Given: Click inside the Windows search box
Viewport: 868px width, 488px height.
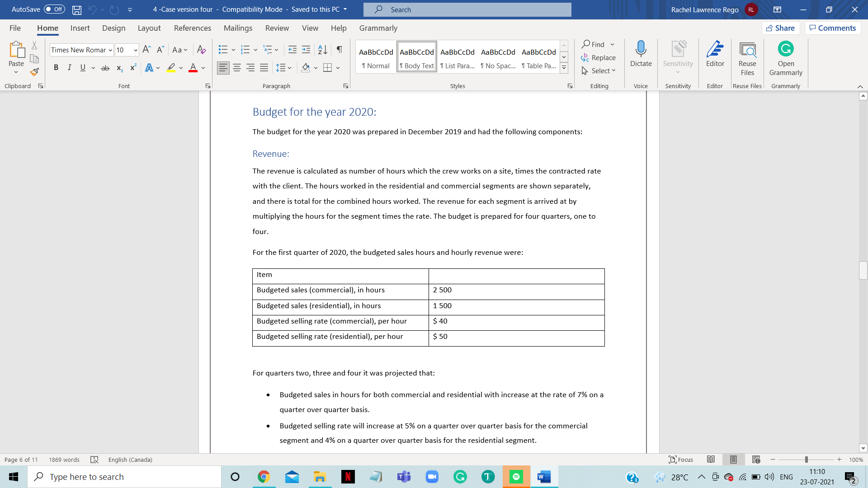Looking at the screenshot, I should [x=124, y=476].
